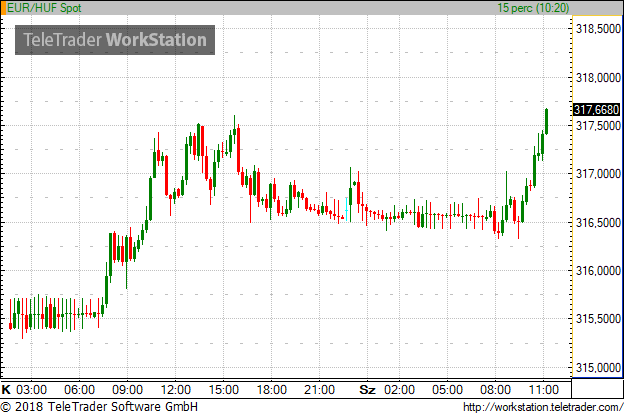
Task: Click the 2018 TeleTrader Software GmbH copyright text
Action: (x=99, y=407)
